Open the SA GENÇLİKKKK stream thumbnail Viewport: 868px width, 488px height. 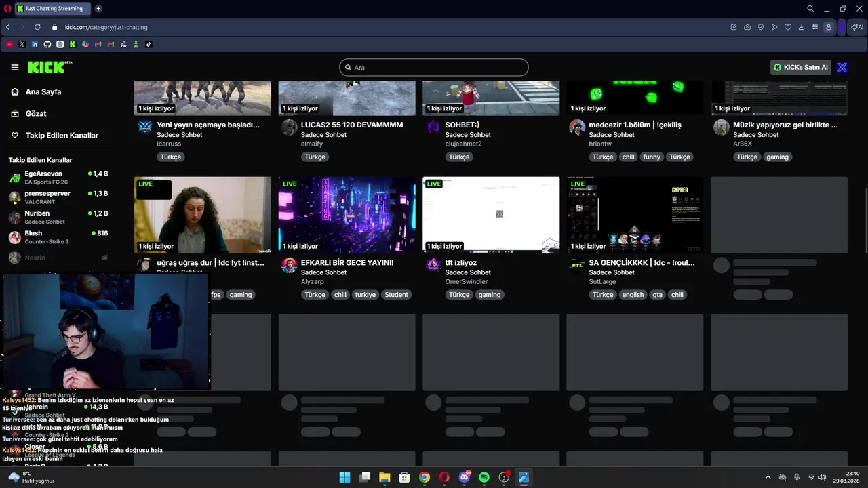pos(635,215)
